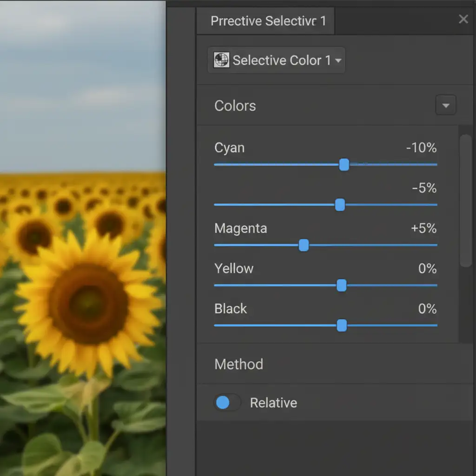Click the Black slider handle

(342, 325)
